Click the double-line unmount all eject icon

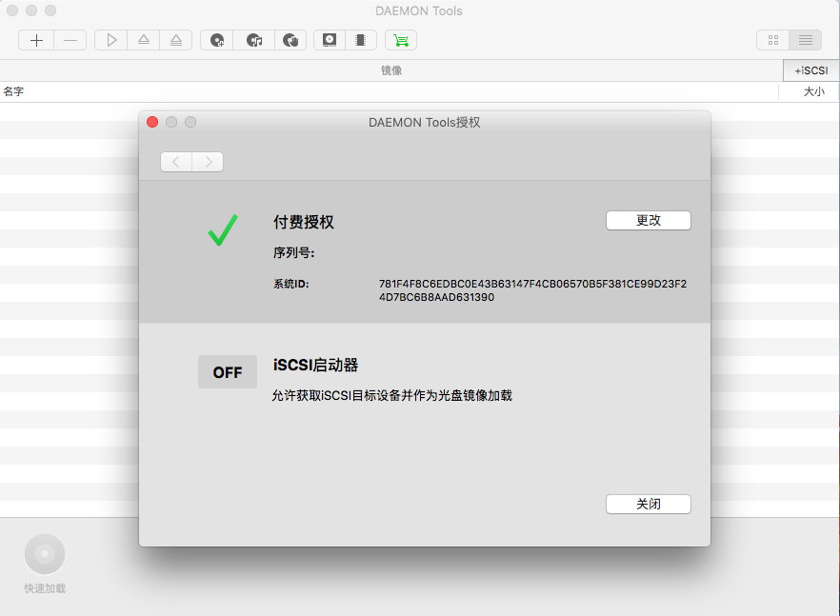pyautogui.click(x=175, y=40)
